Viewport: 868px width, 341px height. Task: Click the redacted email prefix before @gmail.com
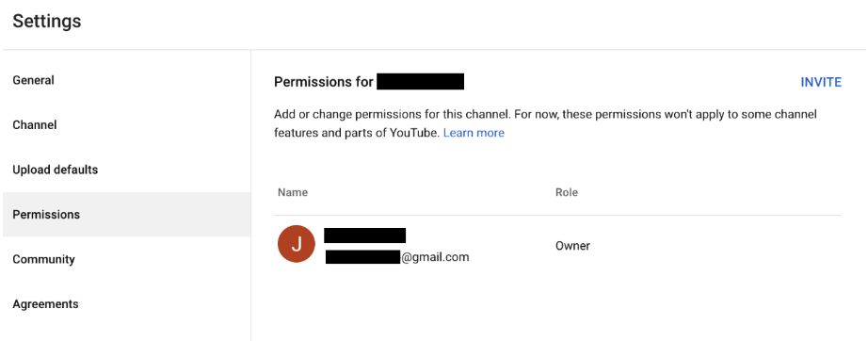coord(362,257)
